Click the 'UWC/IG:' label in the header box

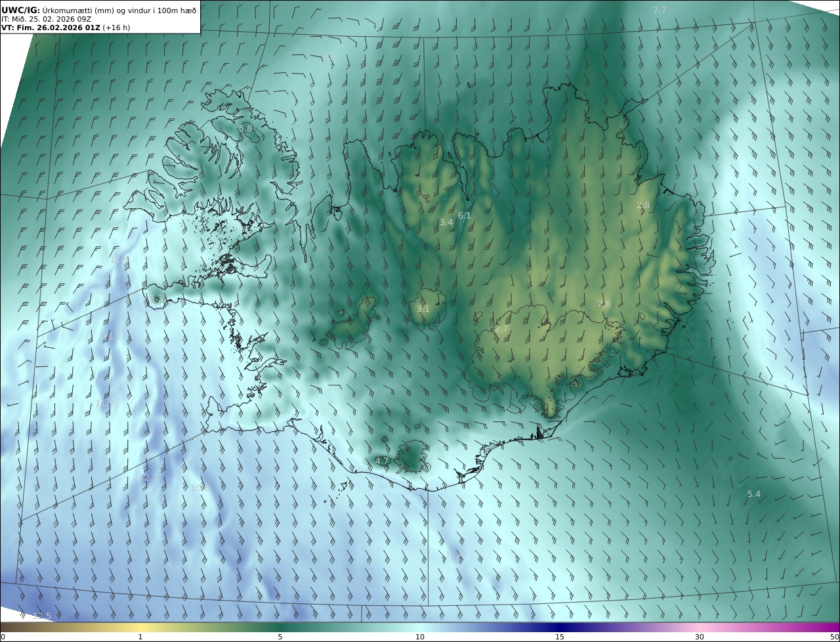tap(21, 10)
